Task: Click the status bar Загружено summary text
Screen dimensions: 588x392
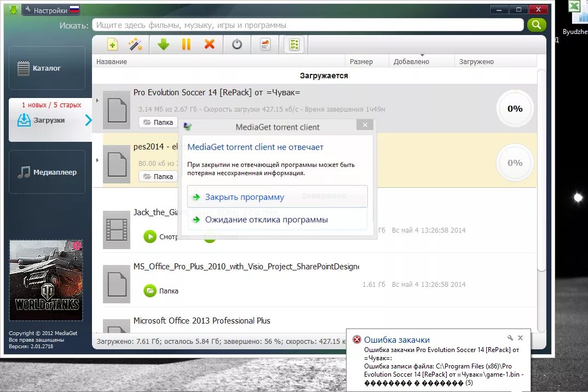Action: pos(221,342)
